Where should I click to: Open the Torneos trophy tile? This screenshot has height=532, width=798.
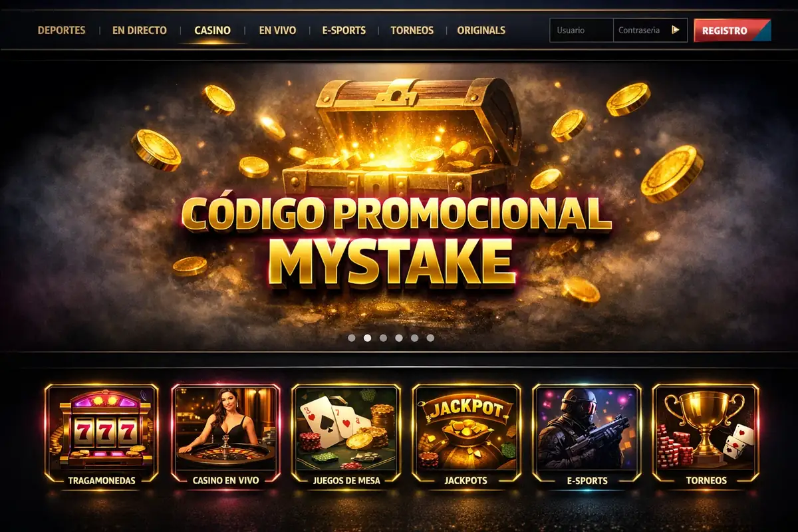[x=706, y=433]
